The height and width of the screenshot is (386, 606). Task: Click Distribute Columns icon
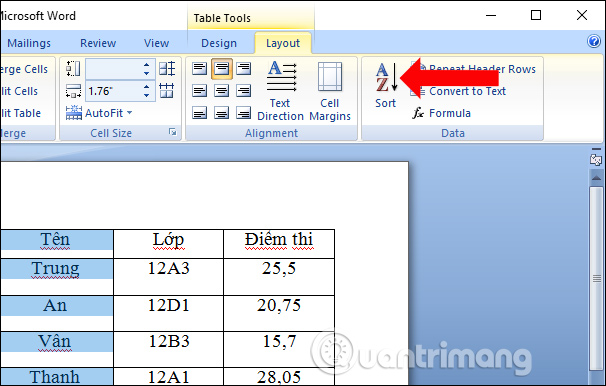pos(167,91)
